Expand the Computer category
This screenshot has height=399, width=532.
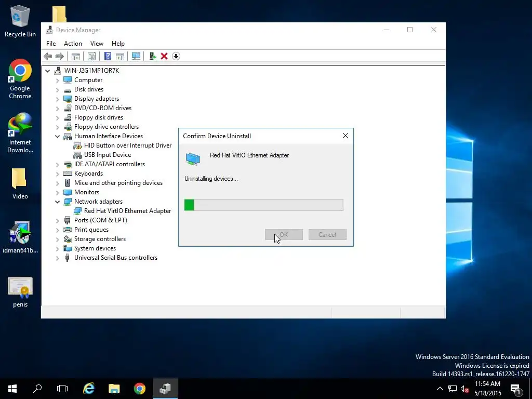click(57, 80)
